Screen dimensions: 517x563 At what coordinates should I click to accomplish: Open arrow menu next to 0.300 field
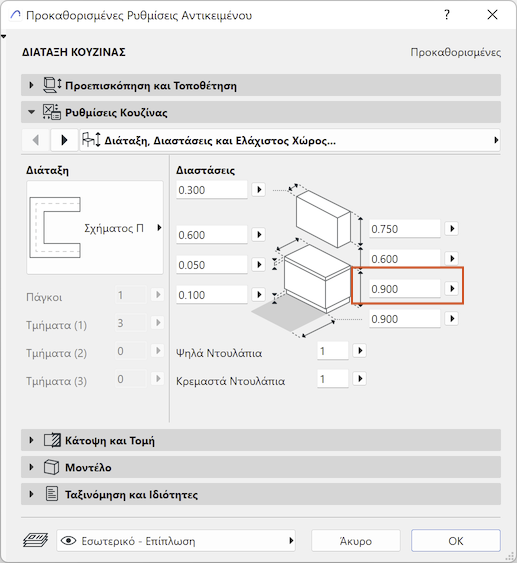[259, 189]
